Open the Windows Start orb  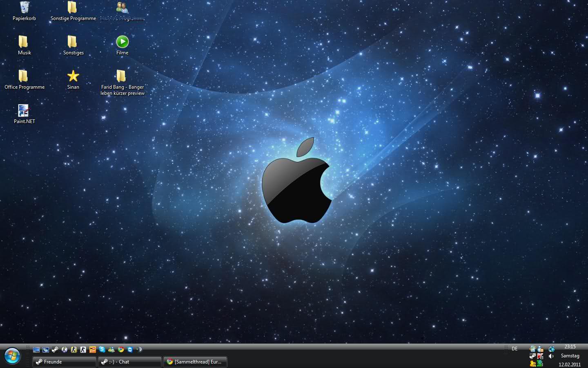[x=12, y=356]
